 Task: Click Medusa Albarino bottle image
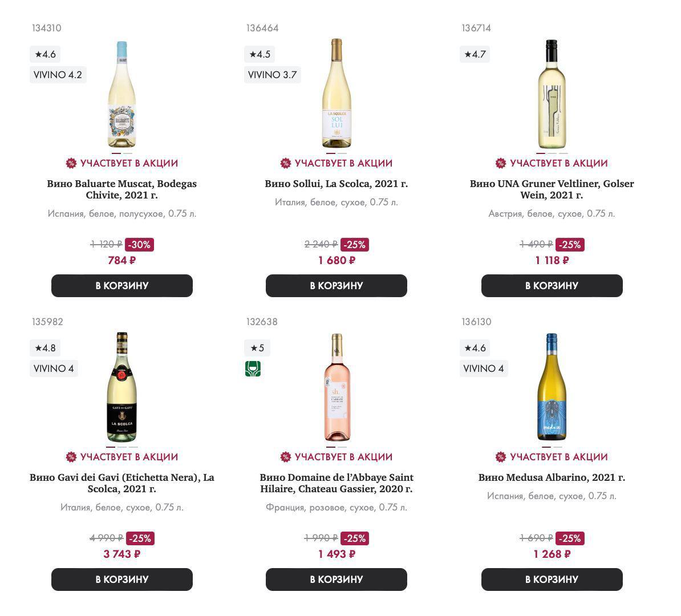(x=552, y=388)
